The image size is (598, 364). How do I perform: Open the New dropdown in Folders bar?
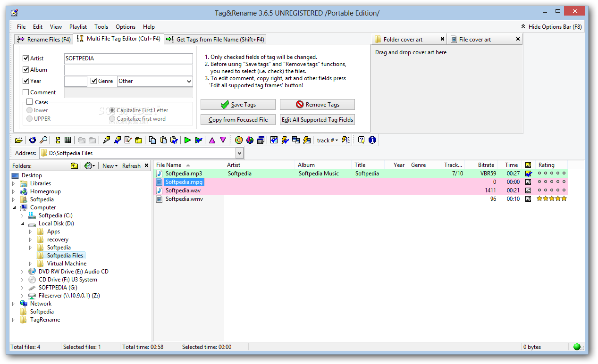pyautogui.click(x=110, y=165)
